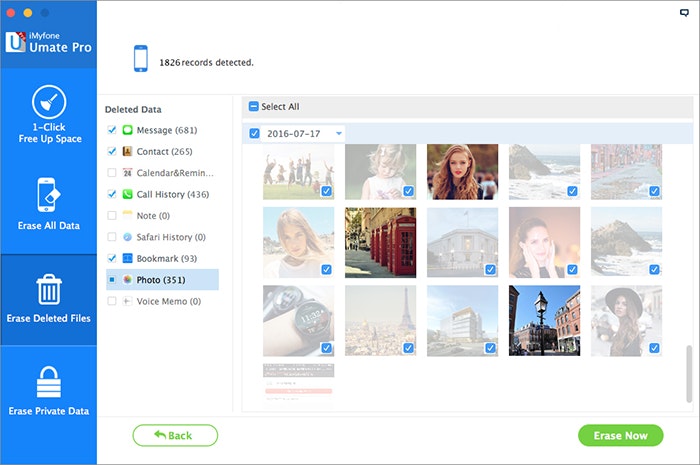The image size is (700, 465).
Task: Toggle the Select All checkbox
Action: pyautogui.click(x=254, y=107)
